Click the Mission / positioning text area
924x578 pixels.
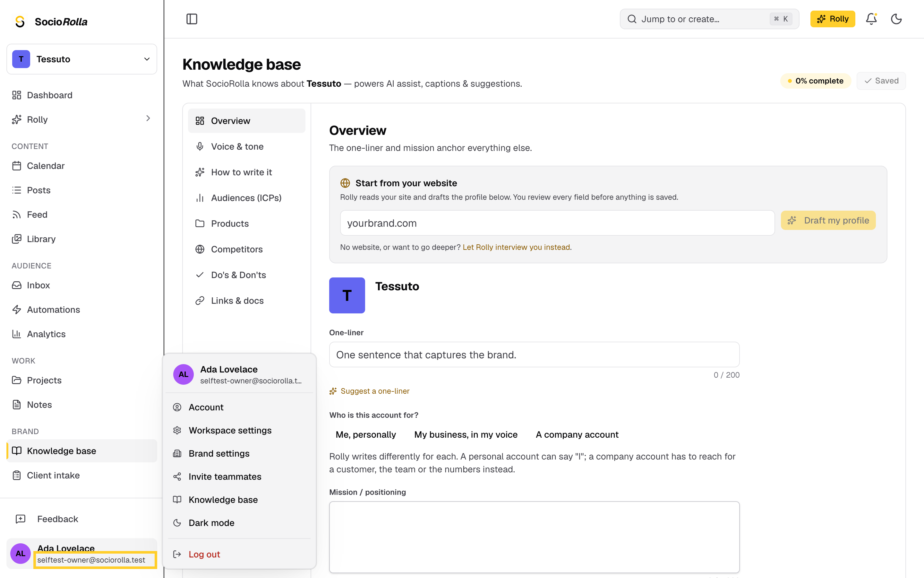click(x=534, y=537)
